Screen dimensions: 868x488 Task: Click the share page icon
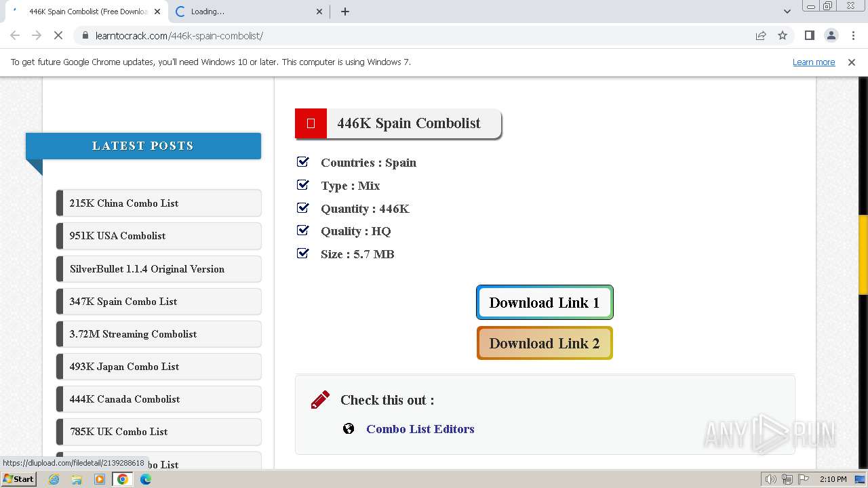pyautogui.click(x=761, y=35)
